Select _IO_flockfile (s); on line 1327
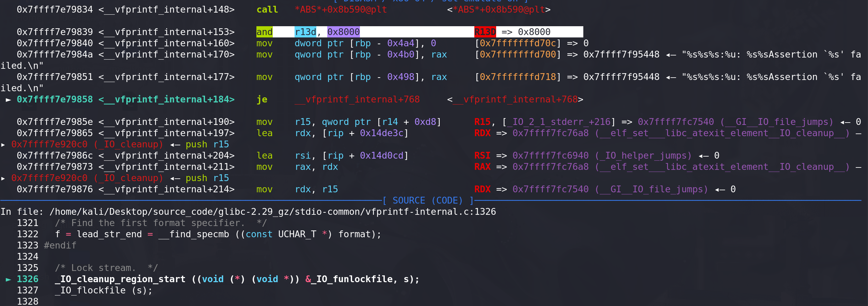This screenshot has width=868, height=306. (104, 290)
